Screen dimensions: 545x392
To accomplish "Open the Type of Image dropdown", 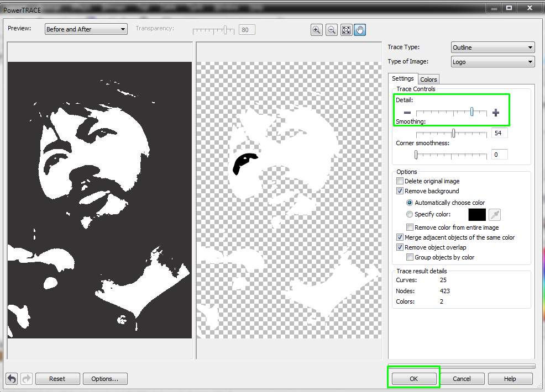I will coord(492,62).
